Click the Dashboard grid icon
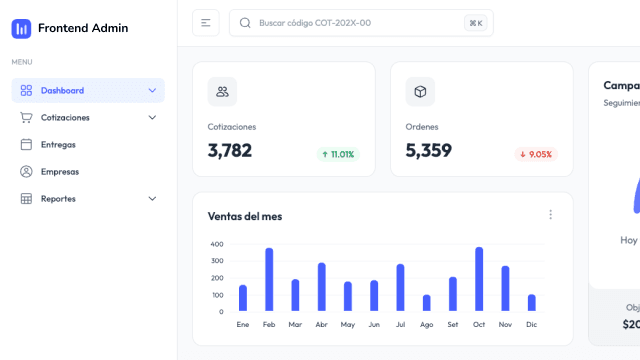Viewport: 640px width, 360px height. [26, 90]
